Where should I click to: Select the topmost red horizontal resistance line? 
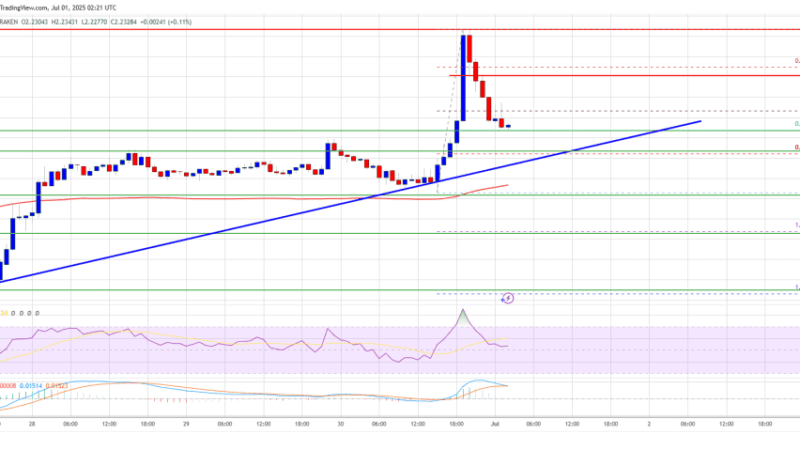[400, 30]
